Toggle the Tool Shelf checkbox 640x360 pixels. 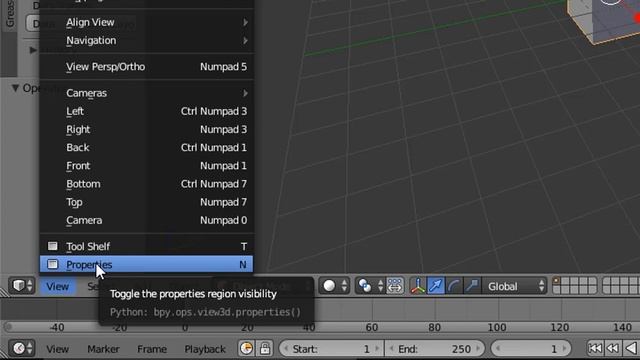pyautogui.click(x=52, y=246)
